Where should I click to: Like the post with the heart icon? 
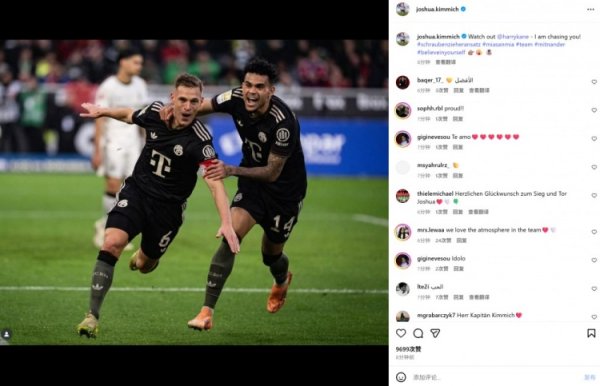tap(401, 333)
